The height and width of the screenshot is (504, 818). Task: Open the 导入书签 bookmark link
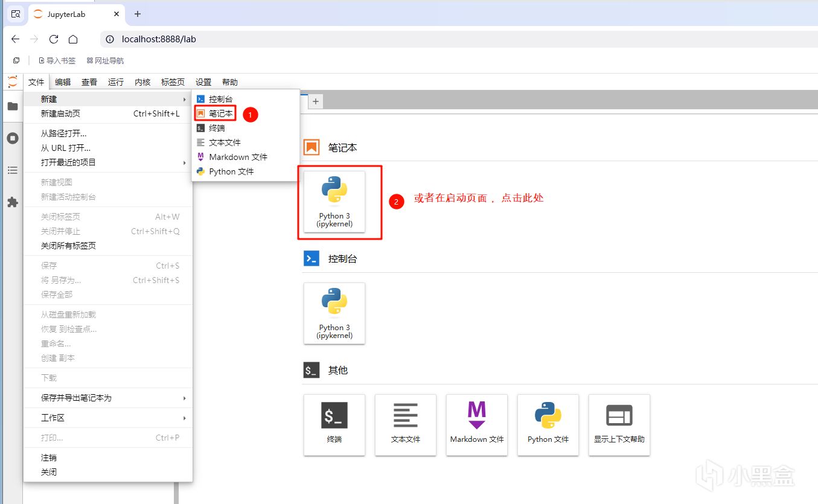click(x=57, y=60)
